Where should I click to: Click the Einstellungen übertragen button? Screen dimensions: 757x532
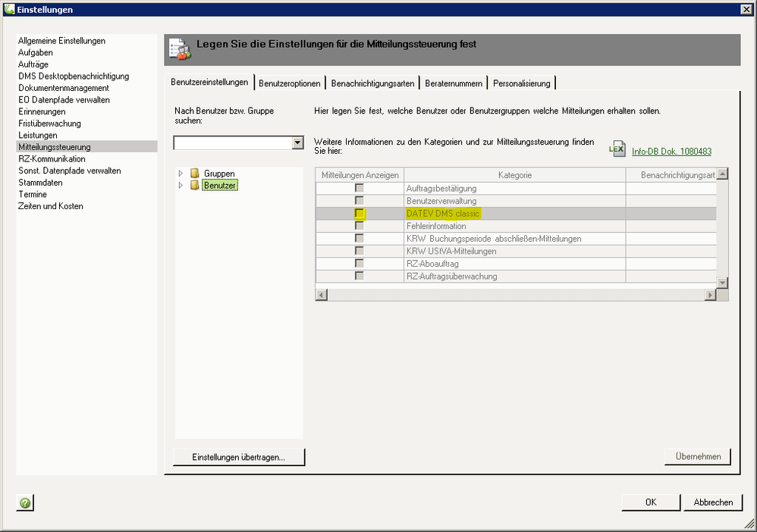(238, 457)
